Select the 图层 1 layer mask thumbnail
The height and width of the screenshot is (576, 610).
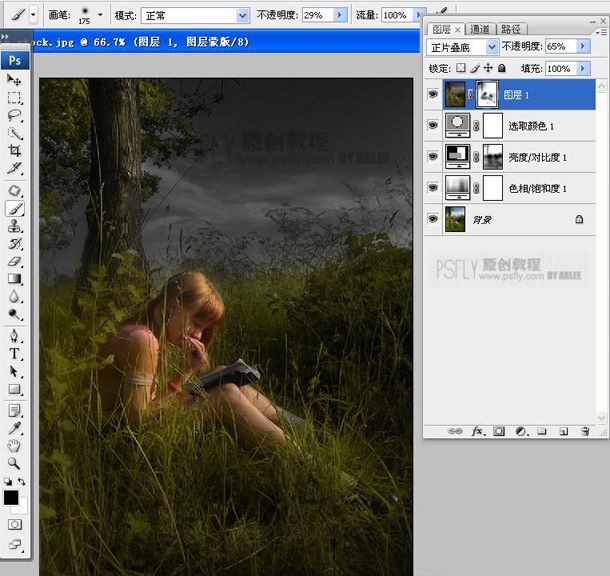click(x=487, y=94)
